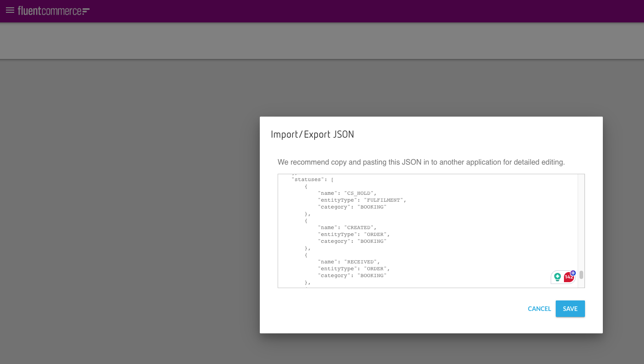Open the red 142 suggestions badge
Viewport: 644px width, 364px height.
[568, 277]
